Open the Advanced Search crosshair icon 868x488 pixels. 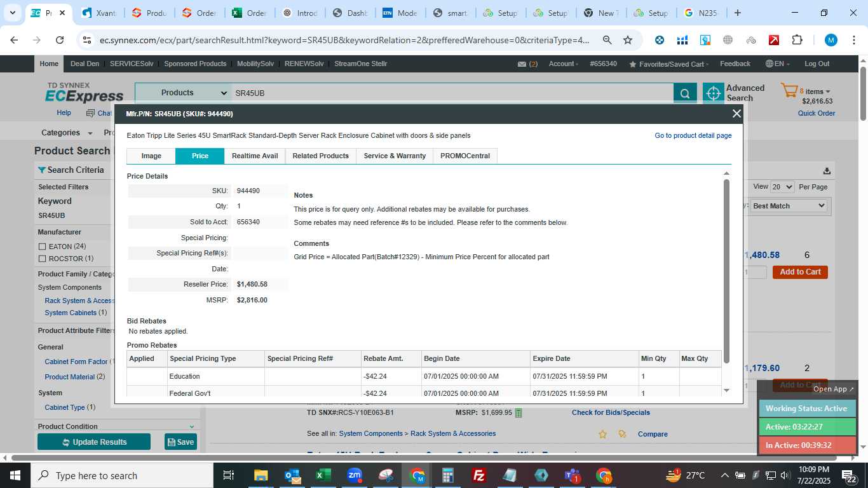713,93
